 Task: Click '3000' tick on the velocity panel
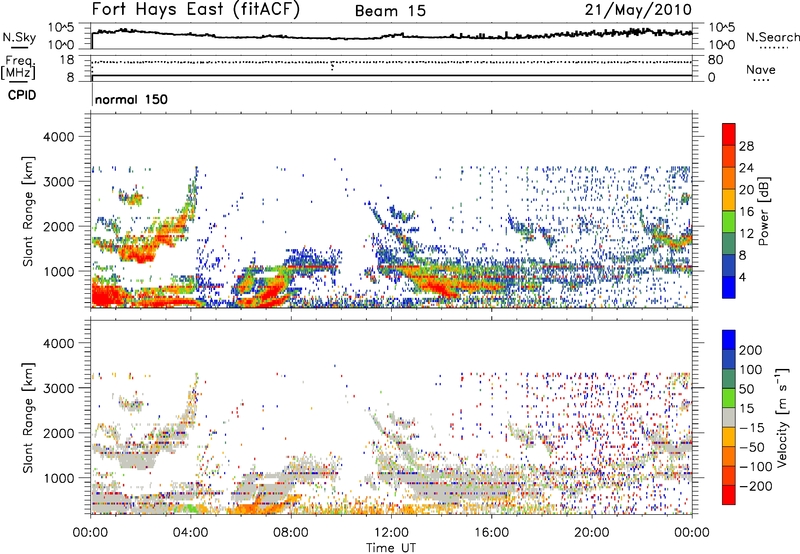(x=58, y=388)
